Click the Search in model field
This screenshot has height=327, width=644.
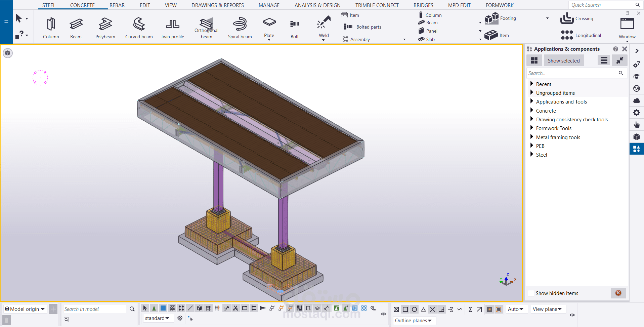pos(94,309)
